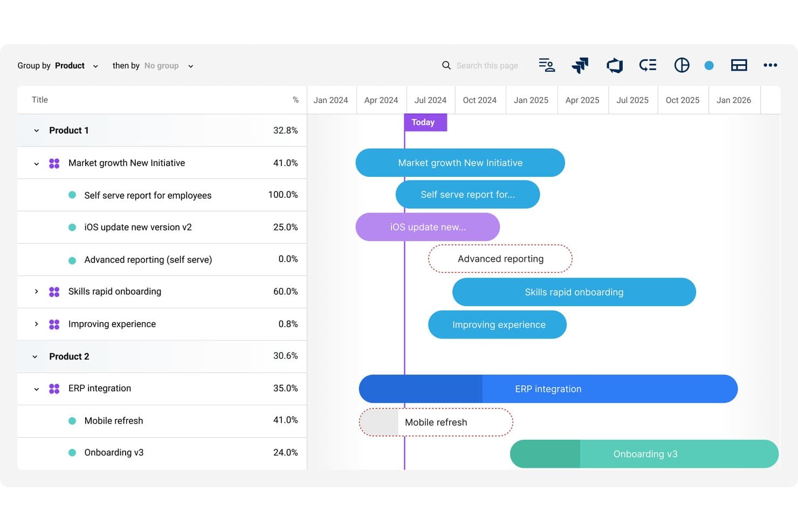Open the then by No group dropdown
Viewport: 798px width, 532px height.
tap(153, 66)
